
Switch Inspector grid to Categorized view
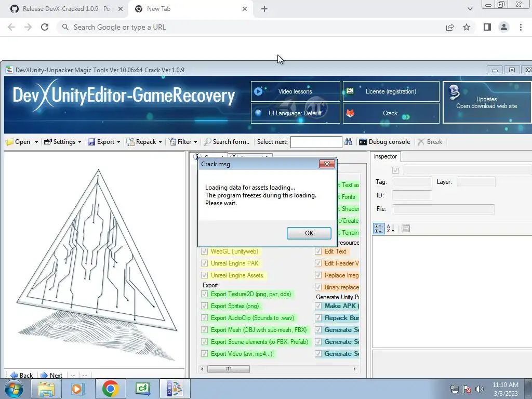tap(379, 229)
